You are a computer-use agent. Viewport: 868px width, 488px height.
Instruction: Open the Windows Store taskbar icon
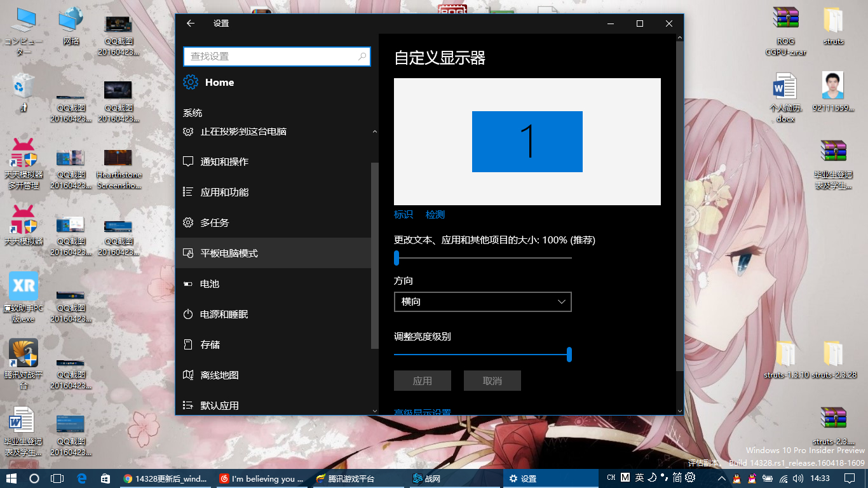click(x=105, y=478)
